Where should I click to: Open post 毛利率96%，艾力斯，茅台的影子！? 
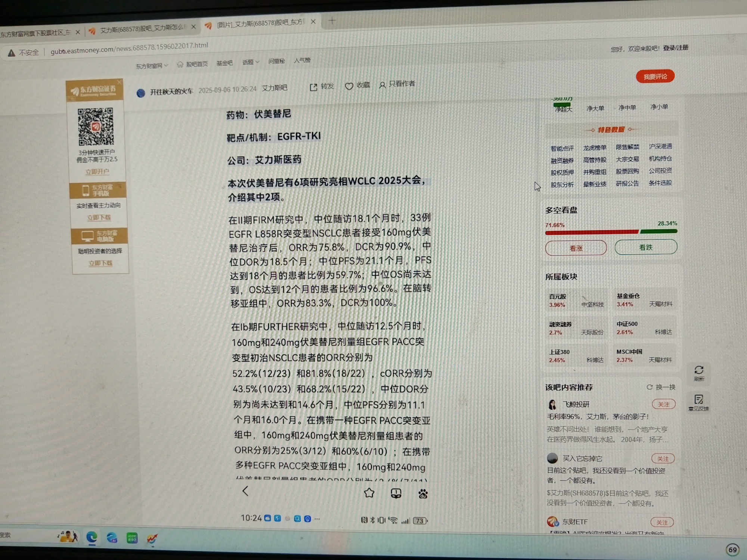(x=598, y=417)
